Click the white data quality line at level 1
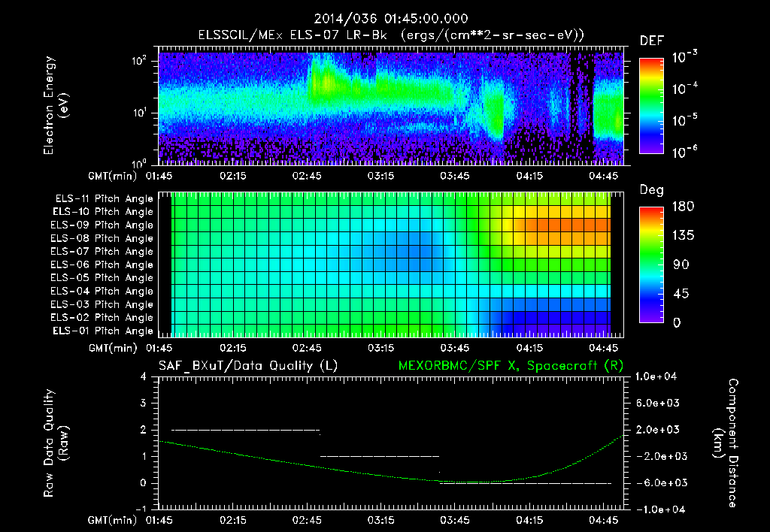Image resolution: width=770 pixels, height=532 pixels. (380, 456)
